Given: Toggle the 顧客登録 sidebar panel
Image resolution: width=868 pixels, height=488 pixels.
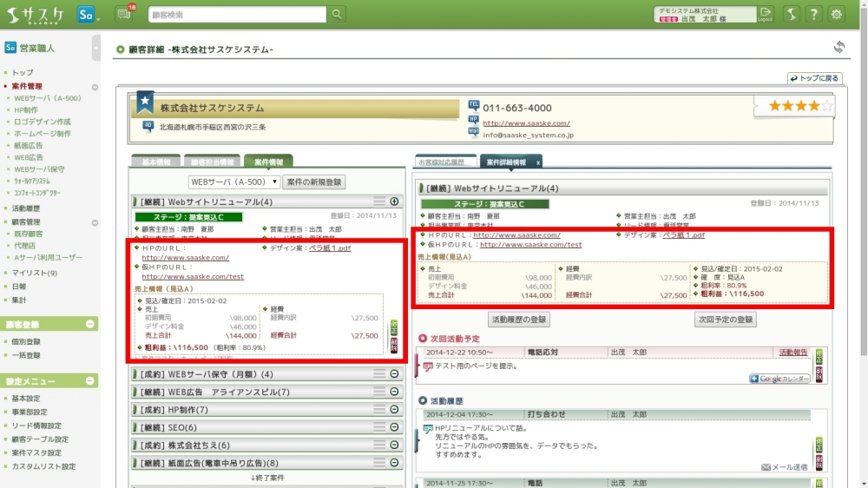Looking at the screenshot, I should point(90,324).
